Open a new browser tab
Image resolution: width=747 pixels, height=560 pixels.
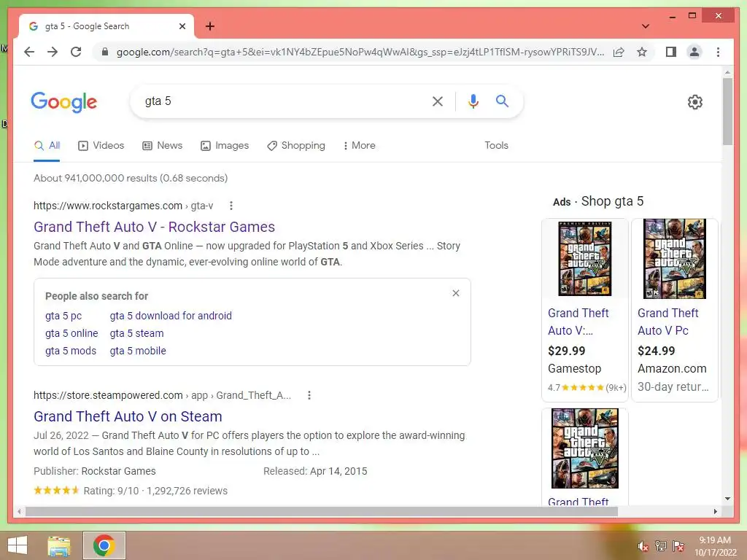(209, 26)
